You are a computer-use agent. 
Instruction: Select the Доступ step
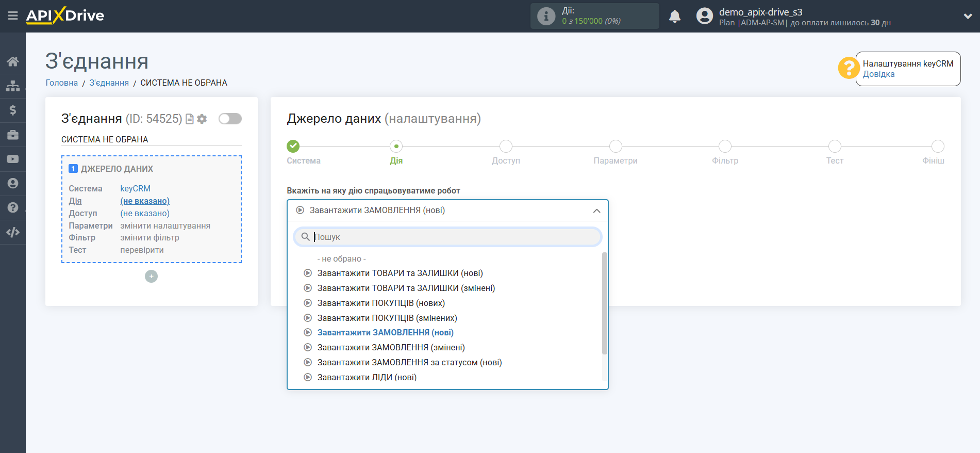point(506,146)
